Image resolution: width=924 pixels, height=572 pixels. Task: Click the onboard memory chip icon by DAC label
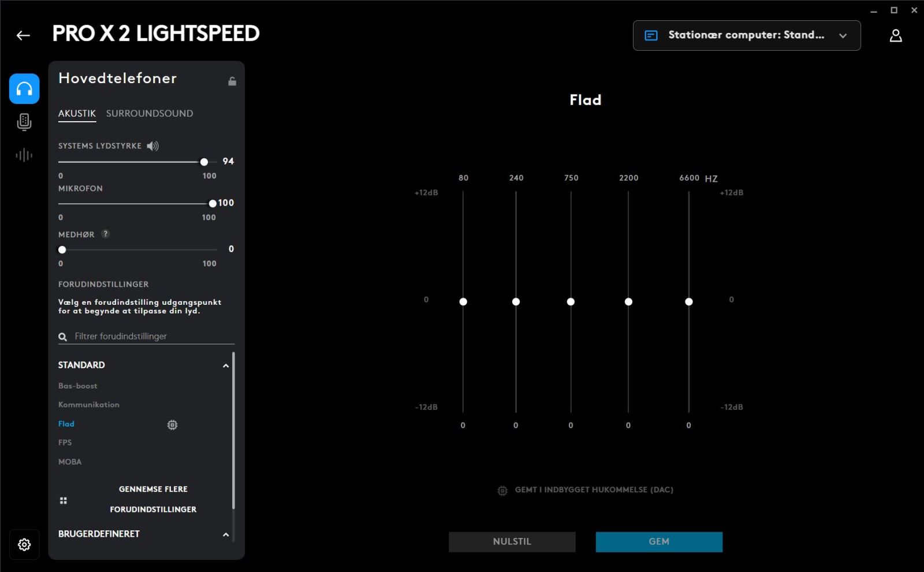tap(502, 490)
